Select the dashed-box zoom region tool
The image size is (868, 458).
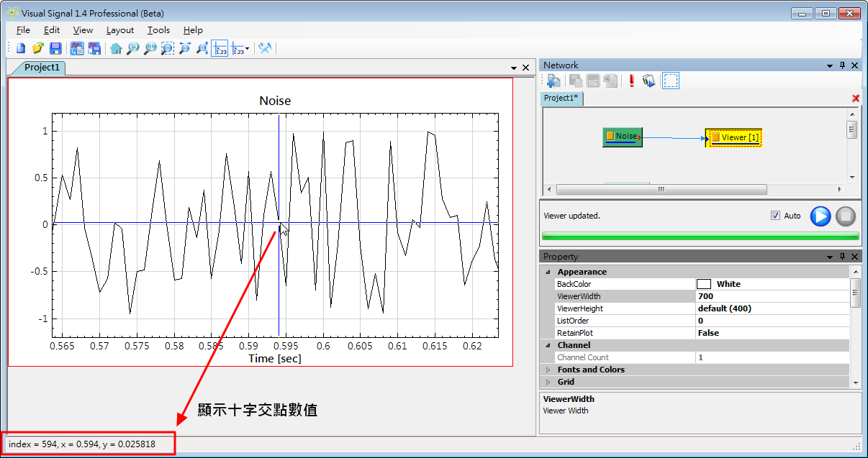tap(167, 48)
